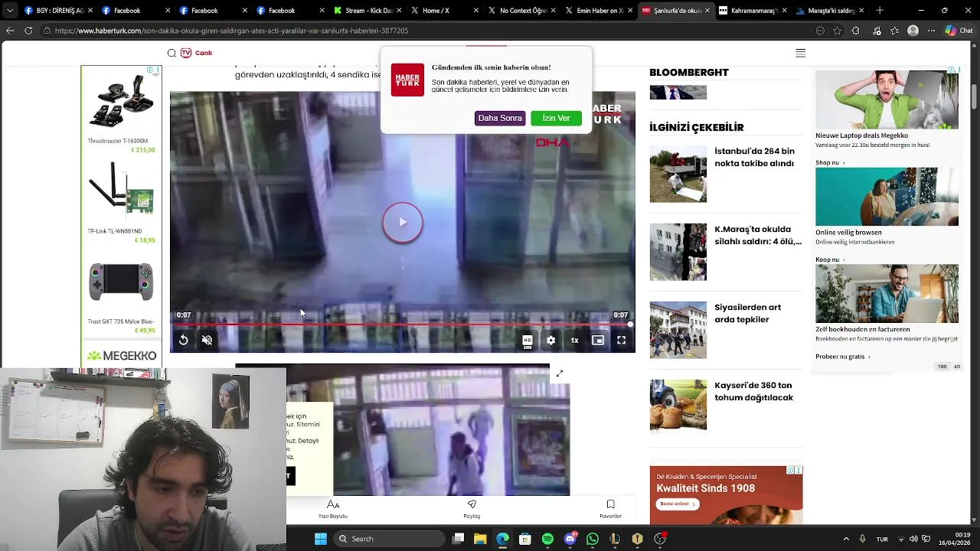Switch to the Emin Haber on X tab
This screenshot has height=551, width=980.
click(x=599, y=11)
